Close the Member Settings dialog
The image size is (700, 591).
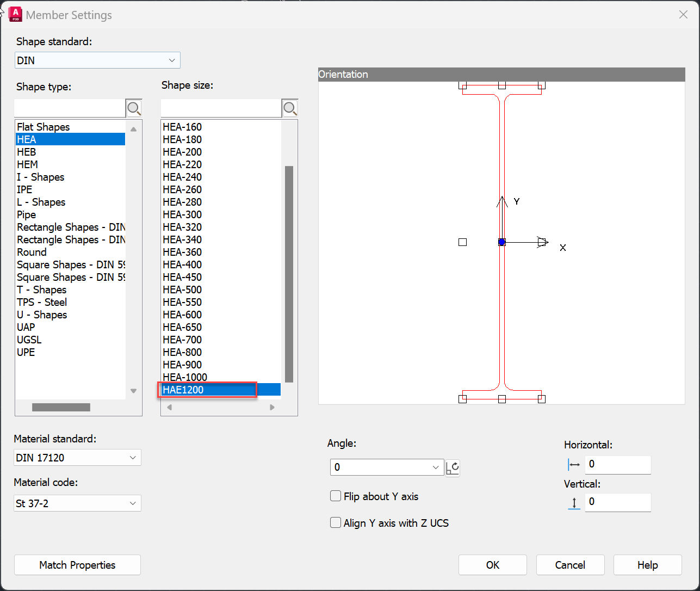click(x=684, y=15)
